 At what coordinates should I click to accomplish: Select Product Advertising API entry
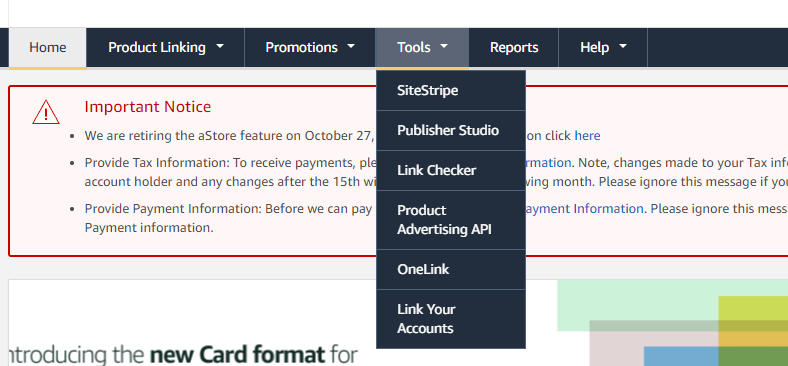click(451, 220)
